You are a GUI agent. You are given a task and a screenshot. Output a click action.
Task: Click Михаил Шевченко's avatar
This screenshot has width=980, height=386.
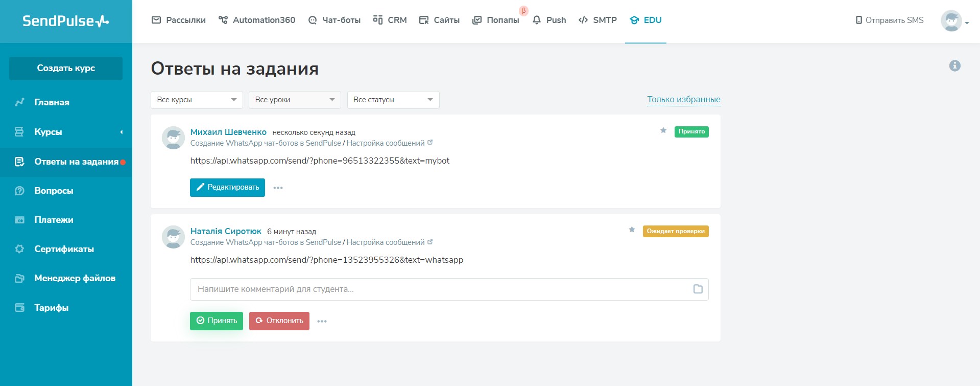click(173, 138)
